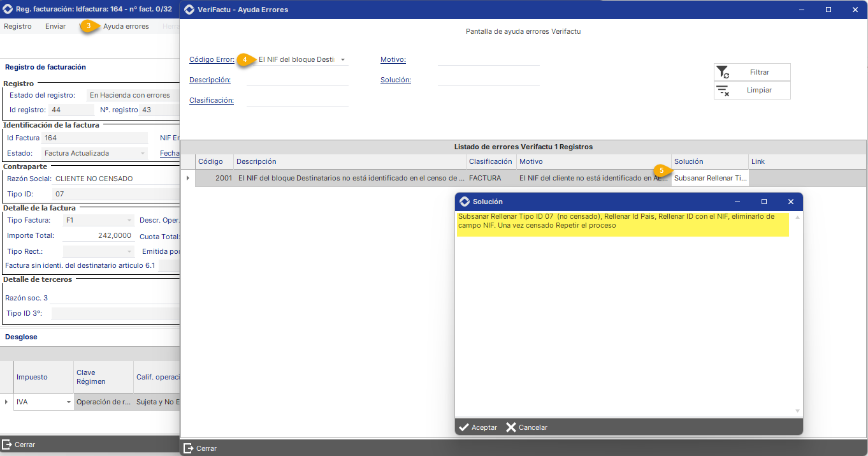Click the Importe Total field 242,0000
Screen dimensions: 868x456
click(98, 236)
